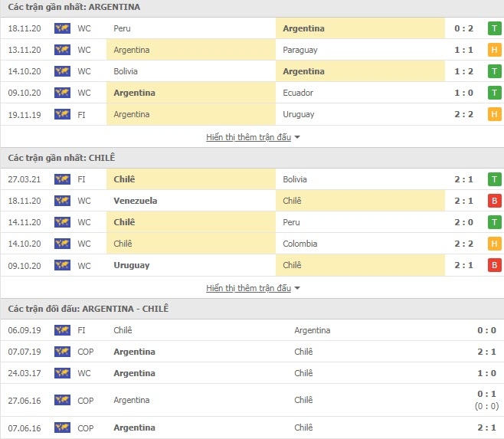
Task: Click dropdown arrow beside Chilê's show more link
Action: 297,288
